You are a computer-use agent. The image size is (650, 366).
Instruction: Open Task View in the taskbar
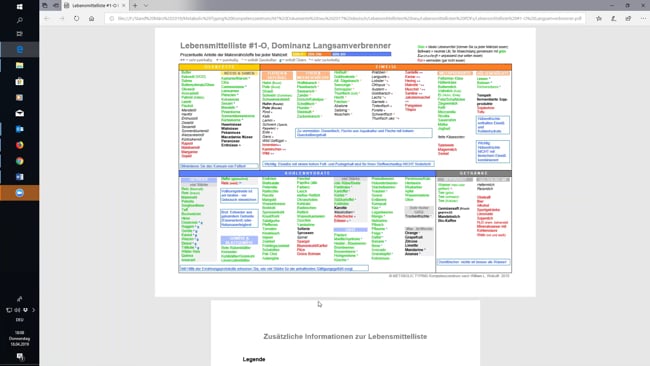[x=19, y=34]
